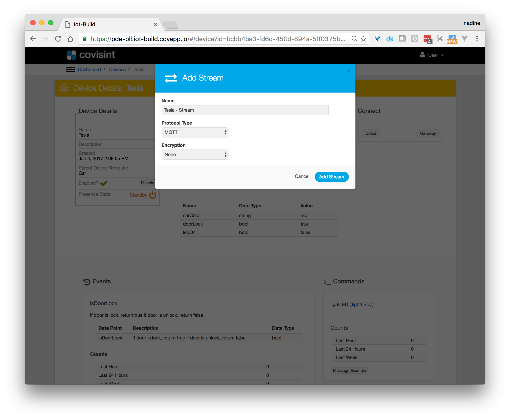Open Chrome three-dot menu

click(477, 39)
